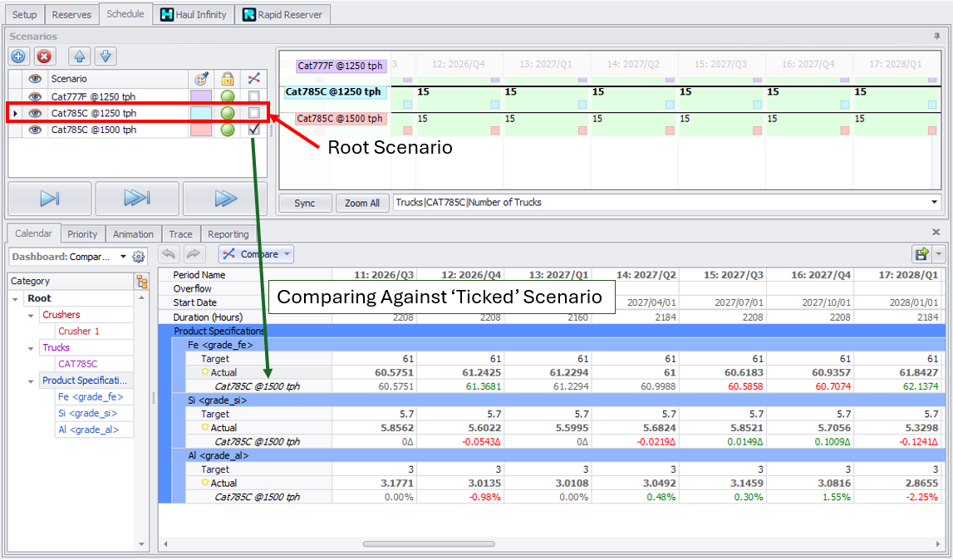Switch to the Haul Infinity tab
The width and height of the screenshot is (953, 560).
point(193,14)
